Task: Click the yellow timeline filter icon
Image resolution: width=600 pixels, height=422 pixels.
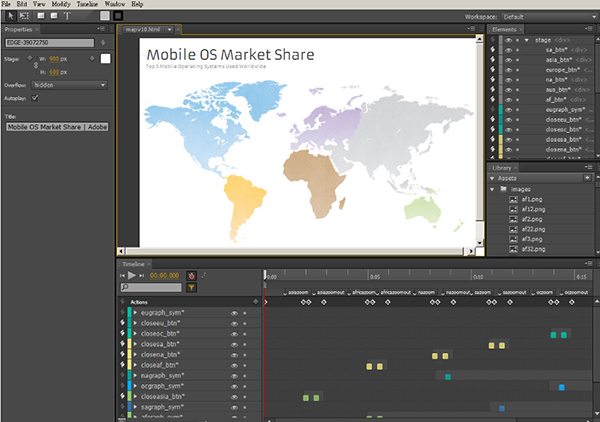Action: coord(191,287)
